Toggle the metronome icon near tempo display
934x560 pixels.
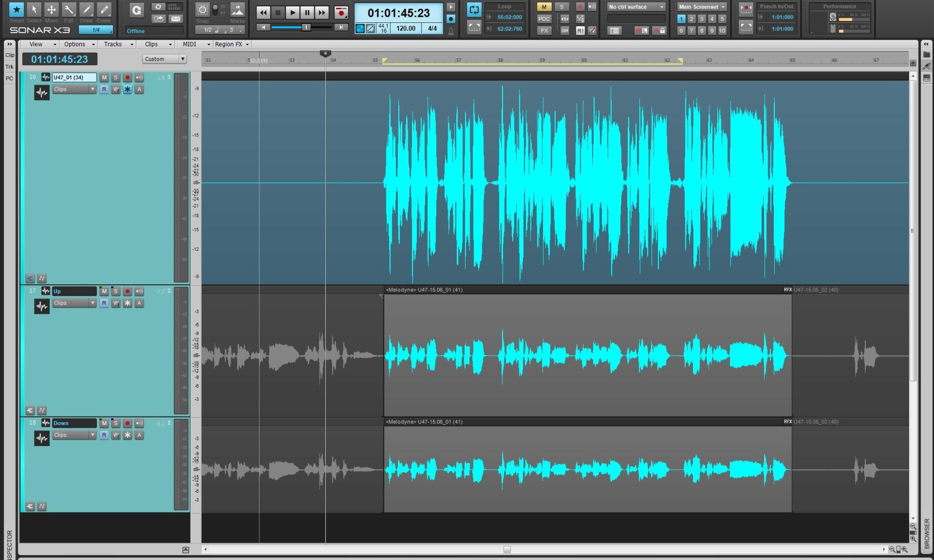[451, 31]
